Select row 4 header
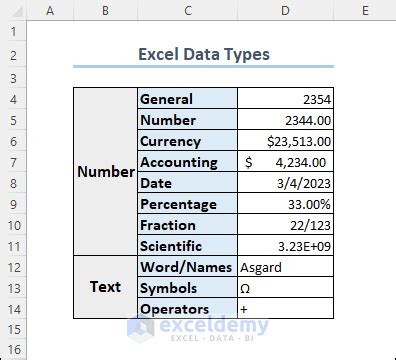396x360 pixels. pyautogui.click(x=13, y=99)
